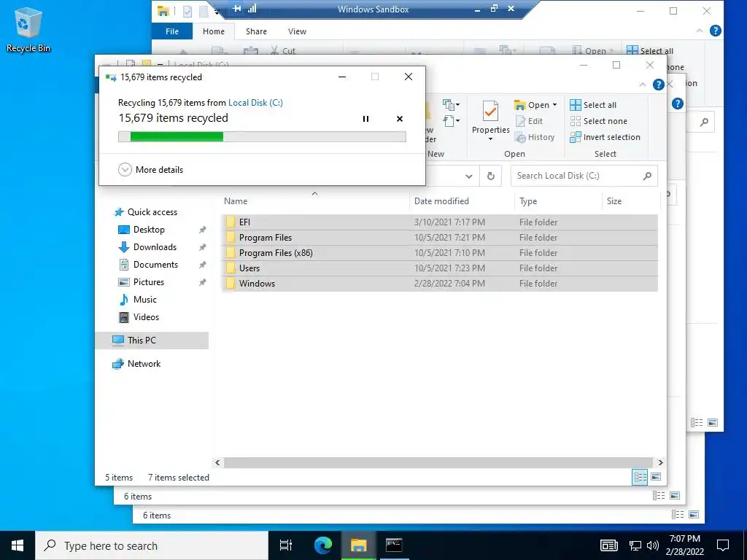This screenshot has height=560, width=747.
Task: Click Select all in the back Explorer ribbon
Action: click(650, 50)
